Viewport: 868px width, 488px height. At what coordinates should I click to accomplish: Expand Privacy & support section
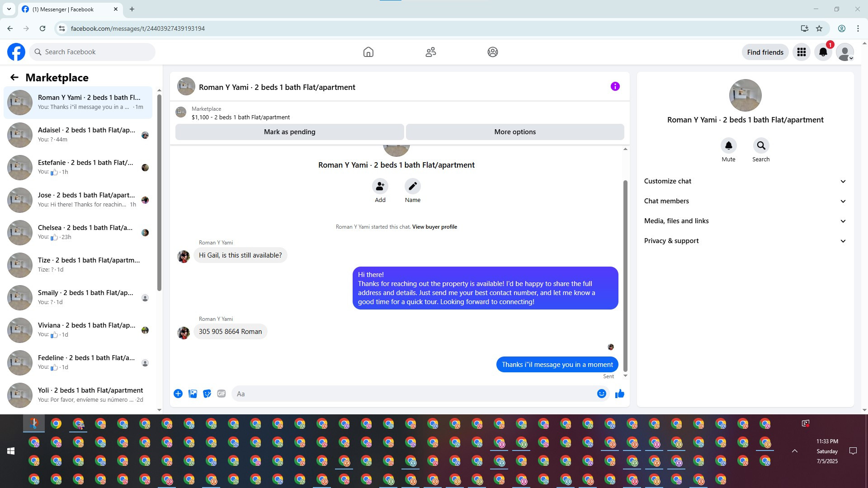745,241
